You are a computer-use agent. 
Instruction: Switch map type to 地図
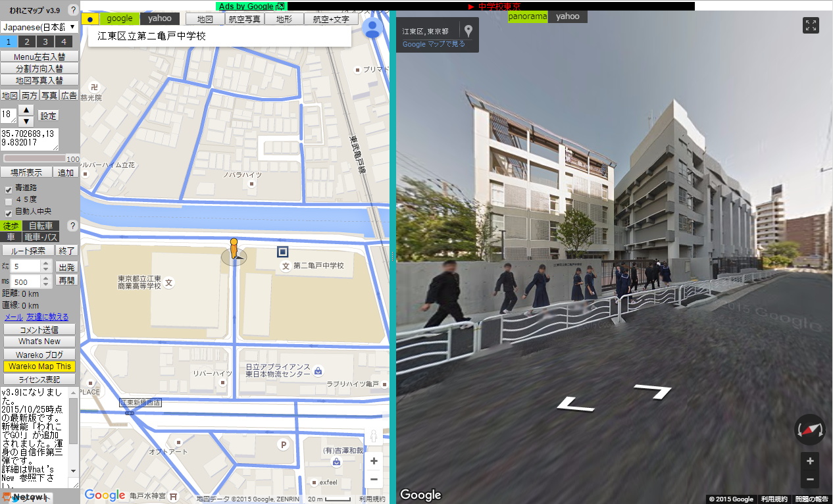(x=205, y=19)
